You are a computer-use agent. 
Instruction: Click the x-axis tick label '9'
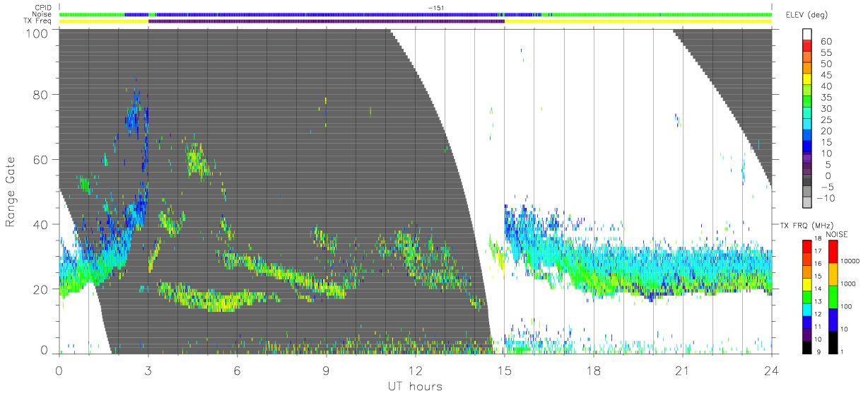tap(326, 371)
